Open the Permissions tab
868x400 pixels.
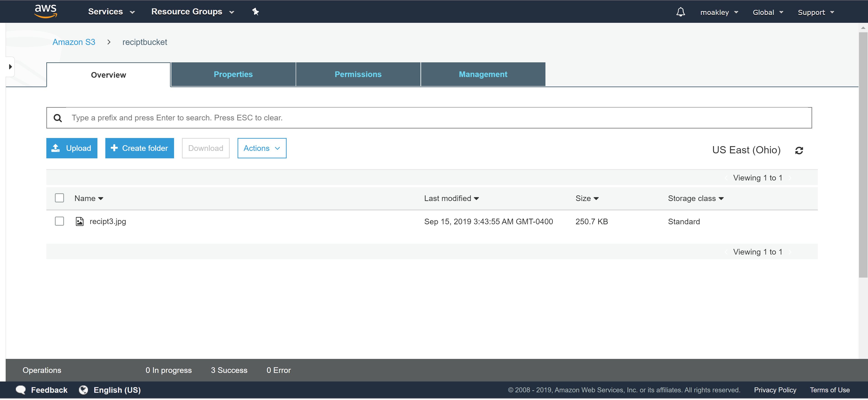tap(358, 74)
